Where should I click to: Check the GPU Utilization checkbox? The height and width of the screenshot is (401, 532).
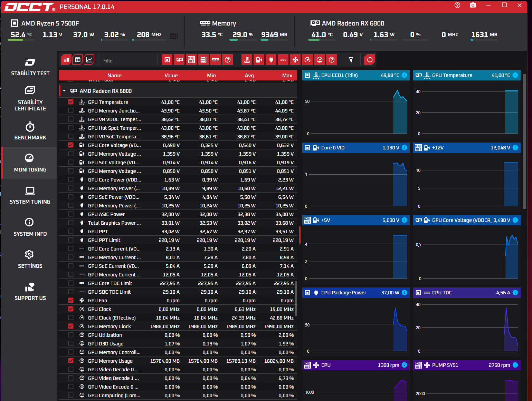pyautogui.click(x=71, y=335)
